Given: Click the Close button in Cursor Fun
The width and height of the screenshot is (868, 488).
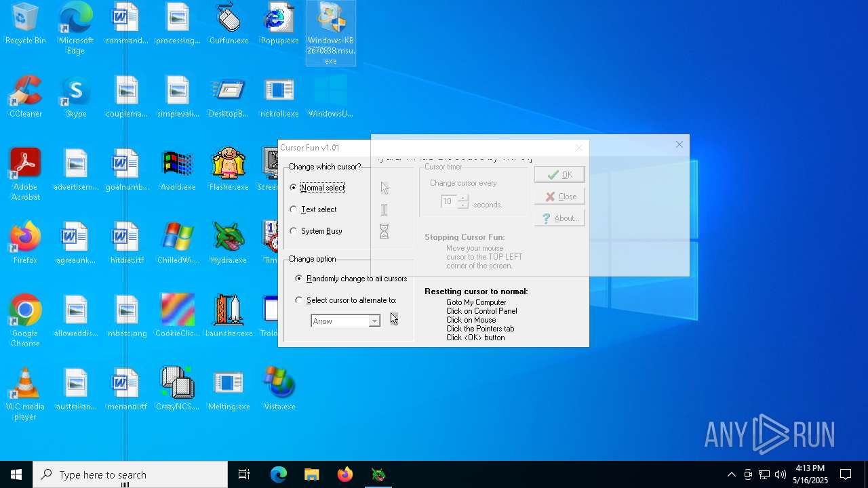Looking at the screenshot, I should (559, 197).
